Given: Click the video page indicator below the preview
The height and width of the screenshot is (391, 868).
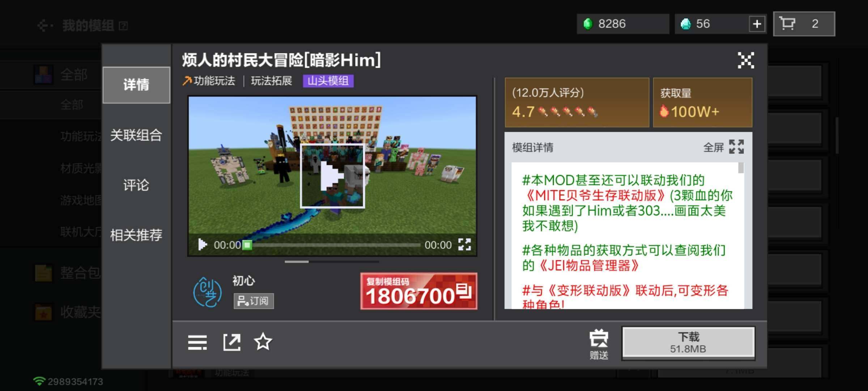Looking at the screenshot, I should click(332, 261).
